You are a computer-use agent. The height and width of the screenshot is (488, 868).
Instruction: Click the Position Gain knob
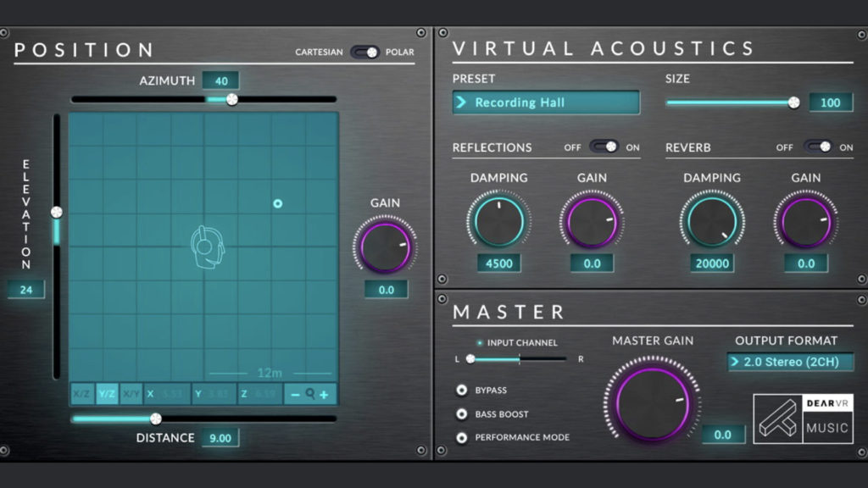coord(385,247)
